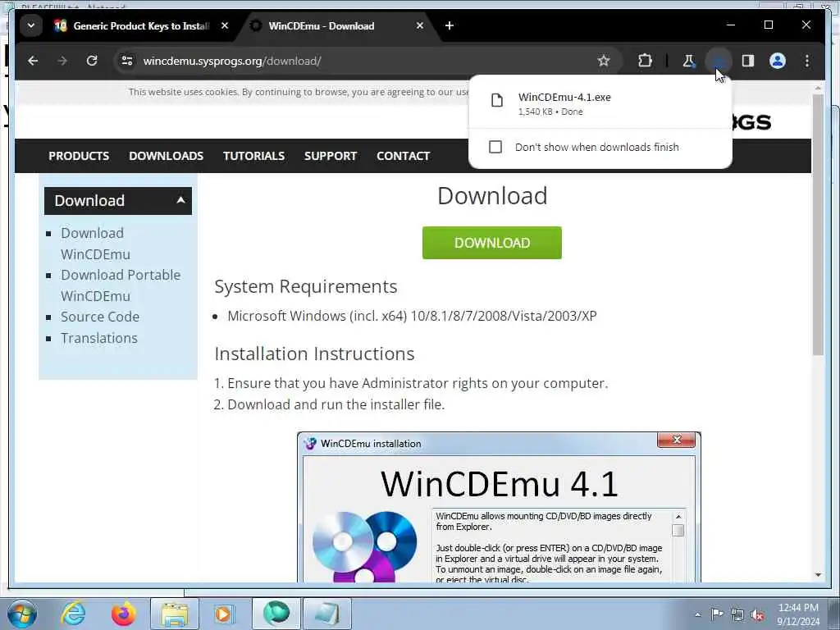Open Windows Explorer from taskbar

pyautogui.click(x=175, y=614)
